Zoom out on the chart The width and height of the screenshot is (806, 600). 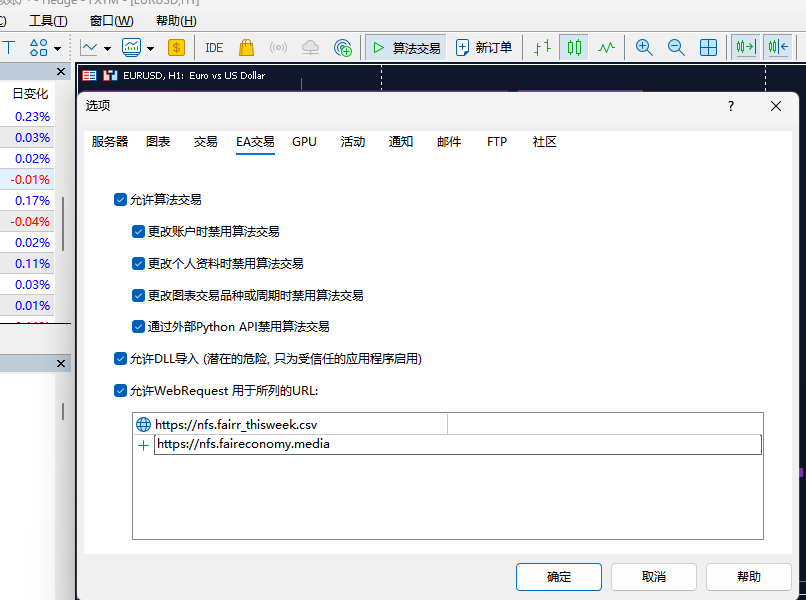pos(676,47)
